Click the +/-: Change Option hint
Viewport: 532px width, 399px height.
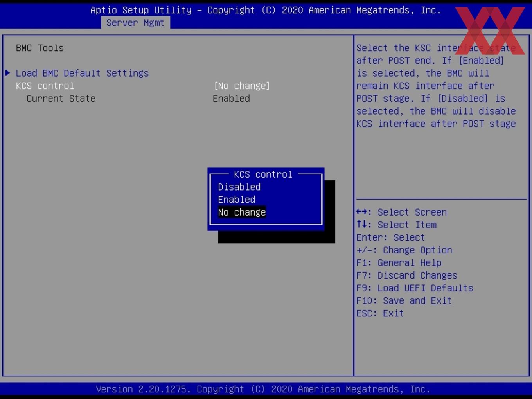(404, 250)
